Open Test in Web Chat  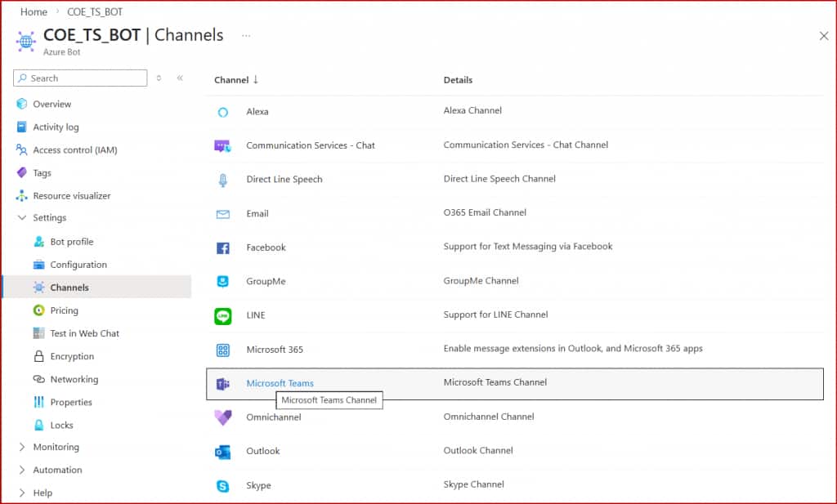pyautogui.click(x=84, y=333)
